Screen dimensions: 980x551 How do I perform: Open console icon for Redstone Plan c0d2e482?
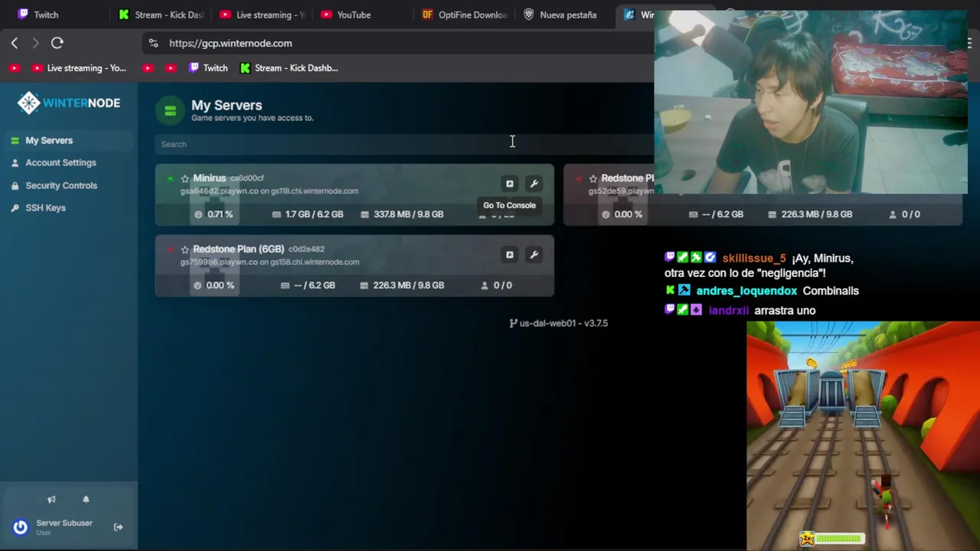pyautogui.click(x=509, y=255)
